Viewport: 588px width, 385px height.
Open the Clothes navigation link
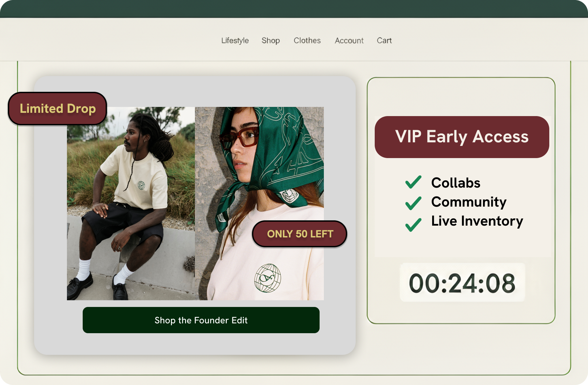tap(307, 40)
